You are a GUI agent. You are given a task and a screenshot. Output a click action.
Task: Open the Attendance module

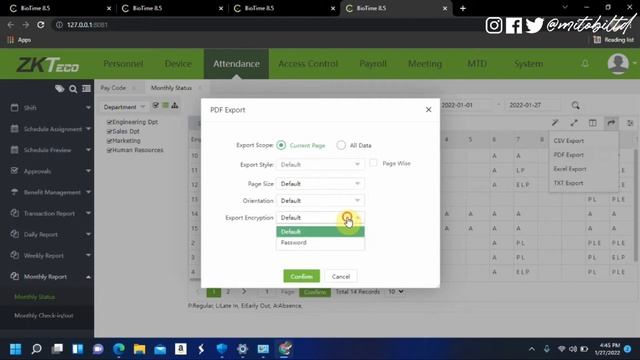[x=236, y=64]
